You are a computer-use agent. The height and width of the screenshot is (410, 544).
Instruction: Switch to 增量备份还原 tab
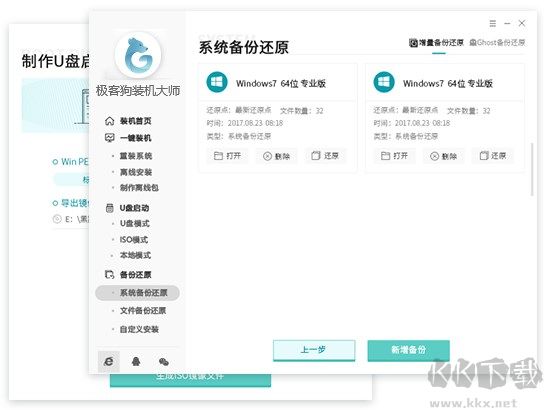tap(436, 43)
